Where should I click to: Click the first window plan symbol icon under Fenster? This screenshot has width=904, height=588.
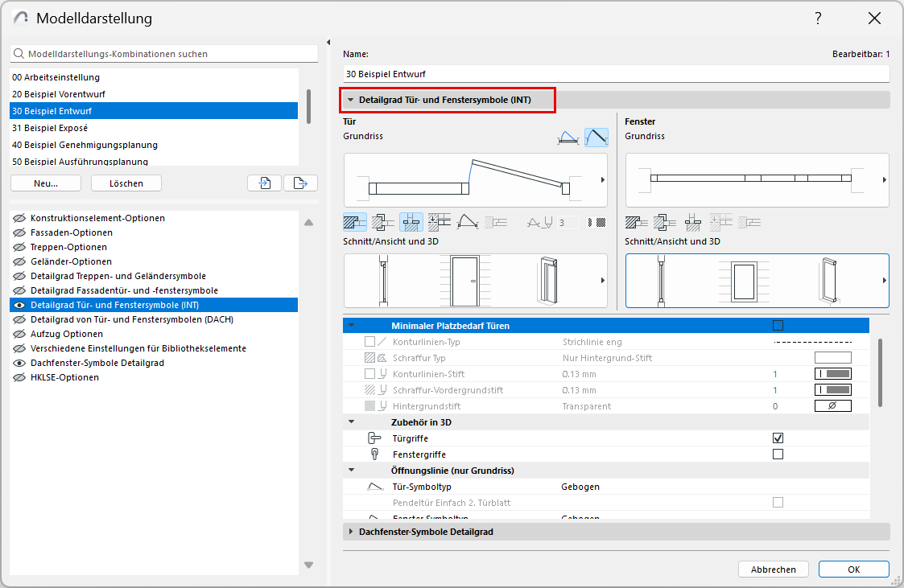click(637, 223)
